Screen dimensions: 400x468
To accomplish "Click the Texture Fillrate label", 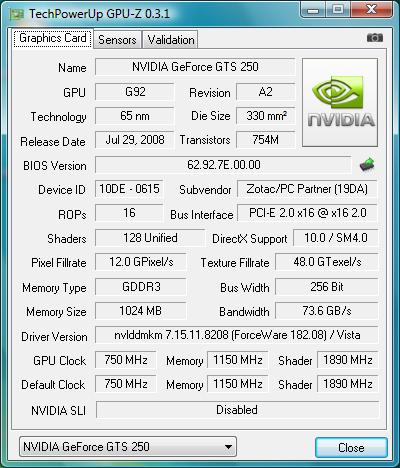I will (235, 263).
